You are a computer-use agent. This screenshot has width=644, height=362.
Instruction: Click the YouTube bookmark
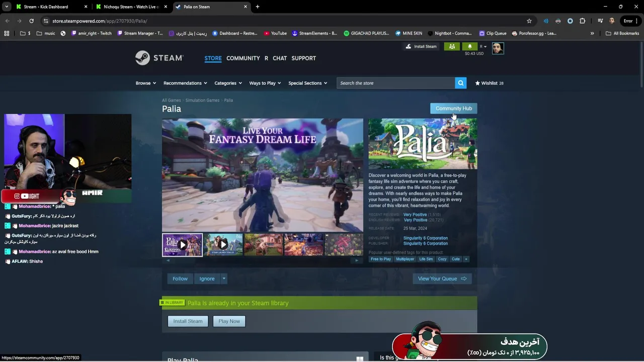tap(275, 33)
